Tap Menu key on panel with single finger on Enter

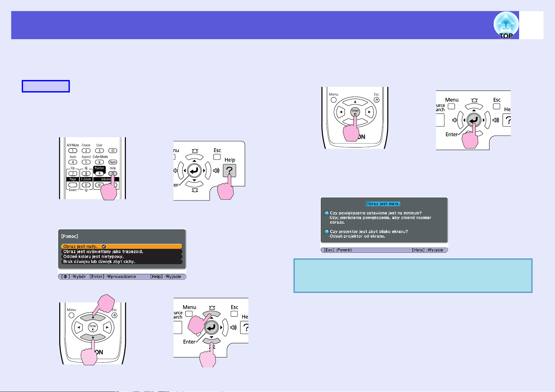(x=451, y=107)
